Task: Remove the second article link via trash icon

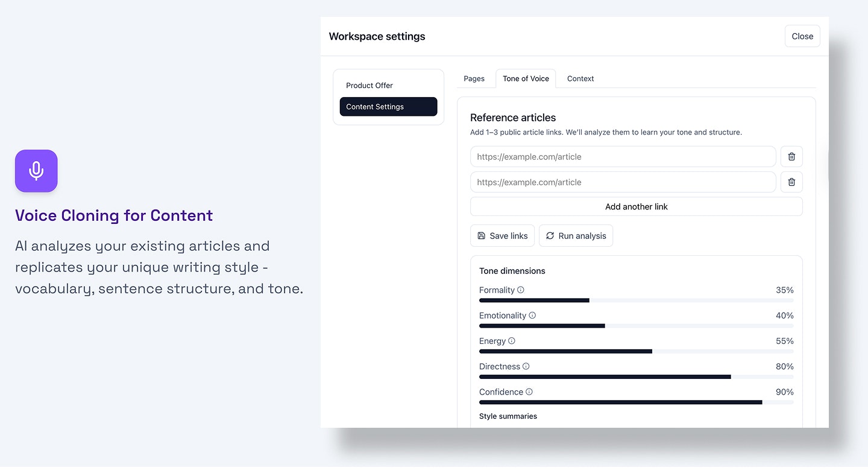Action: 791,182
